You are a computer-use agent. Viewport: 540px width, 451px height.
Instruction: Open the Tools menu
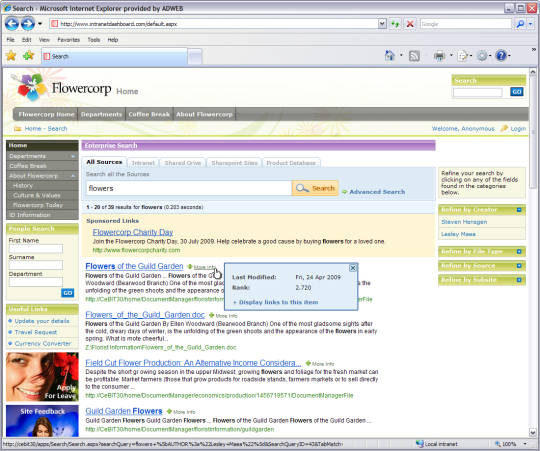pyautogui.click(x=93, y=40)
